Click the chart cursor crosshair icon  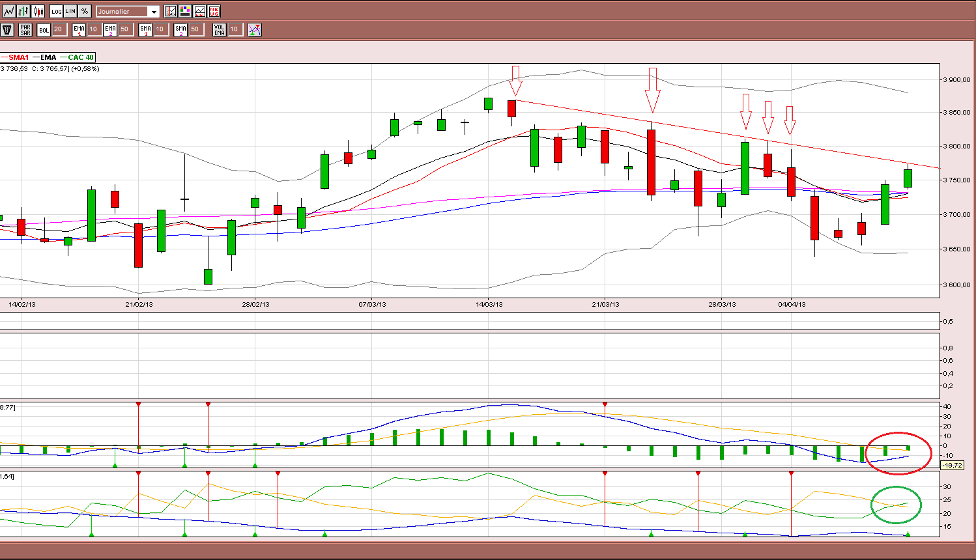point(171,11)
